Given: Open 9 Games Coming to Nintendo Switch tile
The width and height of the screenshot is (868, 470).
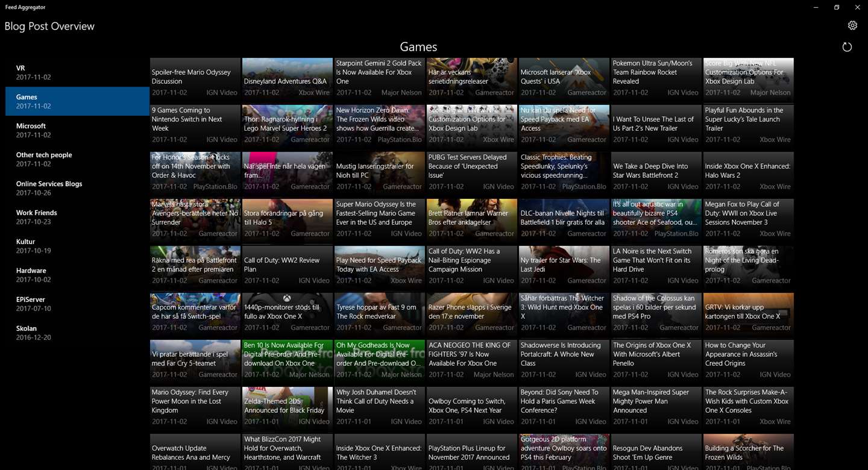Looking at the screenshot, I should pyautogui.click(x=195, y=127).
